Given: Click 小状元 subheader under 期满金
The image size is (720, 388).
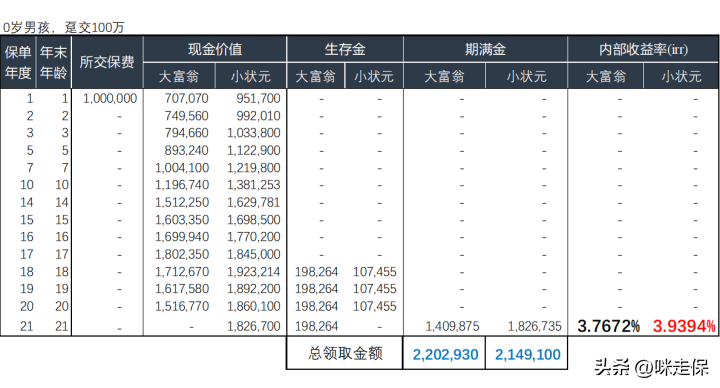Looking at the screenshot, I should (526, 76).
